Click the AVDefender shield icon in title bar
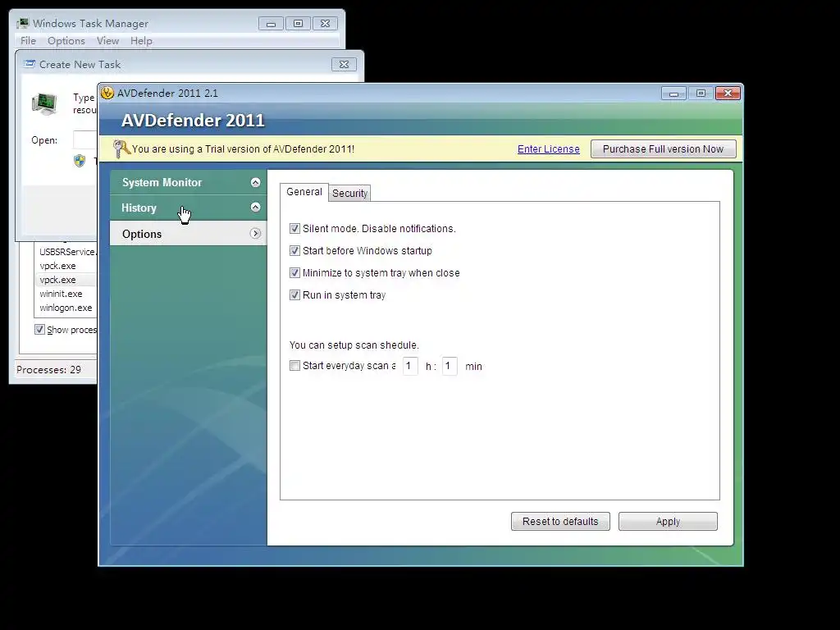This screenshot has height=630, width=840. coord(107,93)
